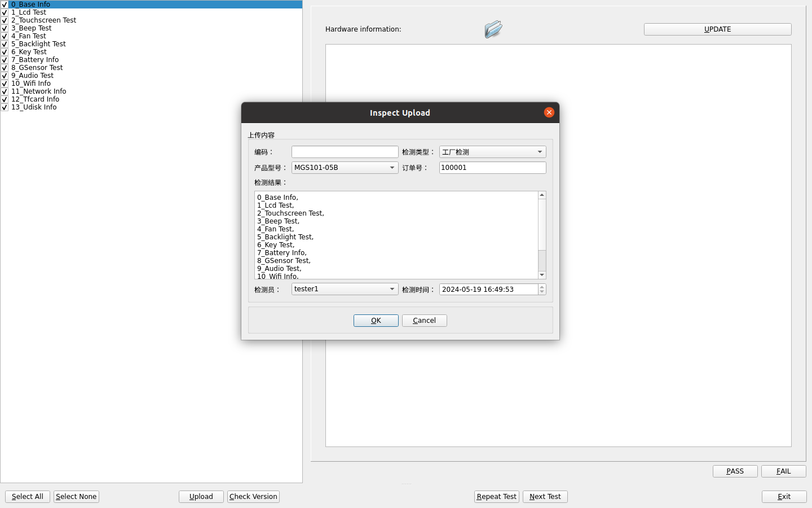Mark the test as PASS
Screen dimensions: 812x508
[735, 471]
